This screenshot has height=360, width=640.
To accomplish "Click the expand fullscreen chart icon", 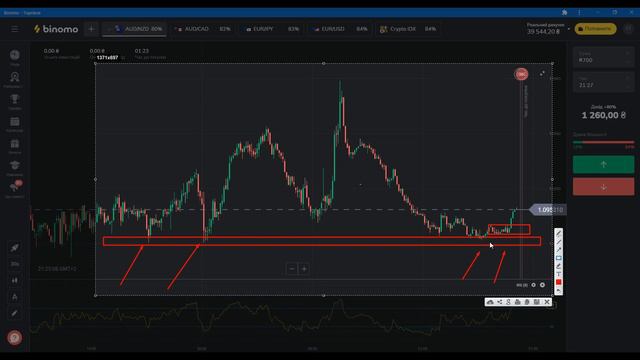I will click(542, 73).
